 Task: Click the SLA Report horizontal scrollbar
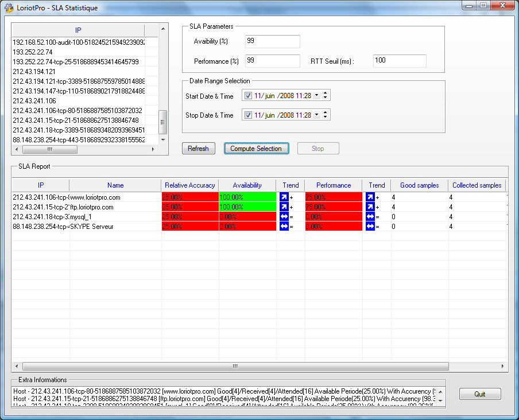[234, 366]
